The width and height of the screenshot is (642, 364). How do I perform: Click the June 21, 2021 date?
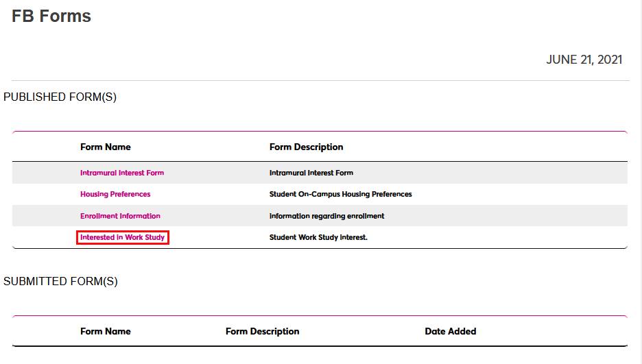(x=584, y=60)
